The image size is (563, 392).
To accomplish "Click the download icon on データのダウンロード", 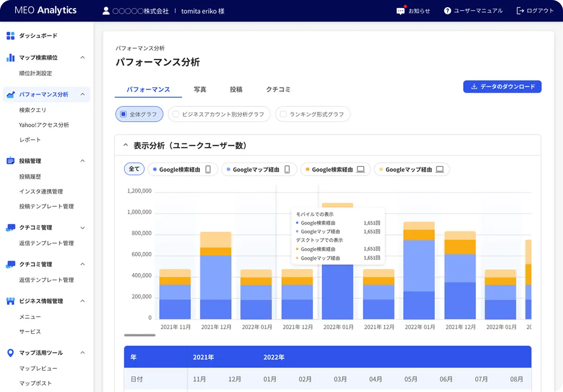I will (474, 87).
